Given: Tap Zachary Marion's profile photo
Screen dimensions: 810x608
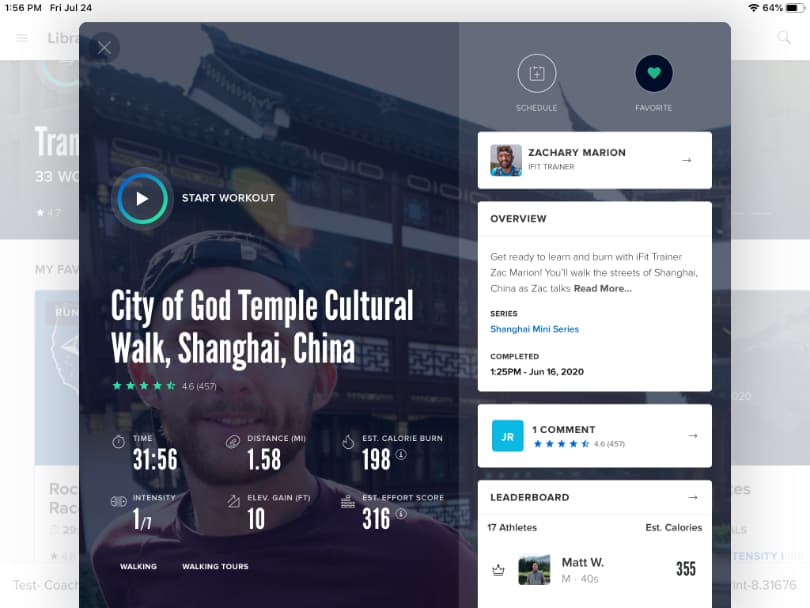Looking at the screenshot, I should (506, 160).
